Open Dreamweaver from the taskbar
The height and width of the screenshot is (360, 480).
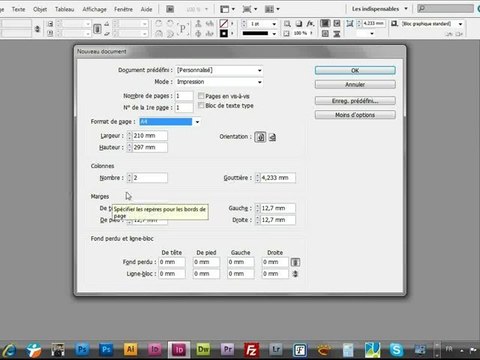coord(203,349)
